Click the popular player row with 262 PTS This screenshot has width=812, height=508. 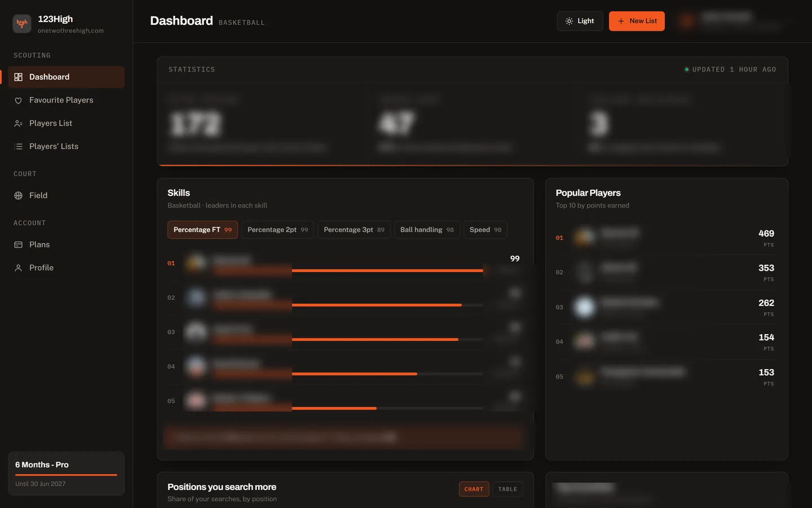[x=667, y=308]
